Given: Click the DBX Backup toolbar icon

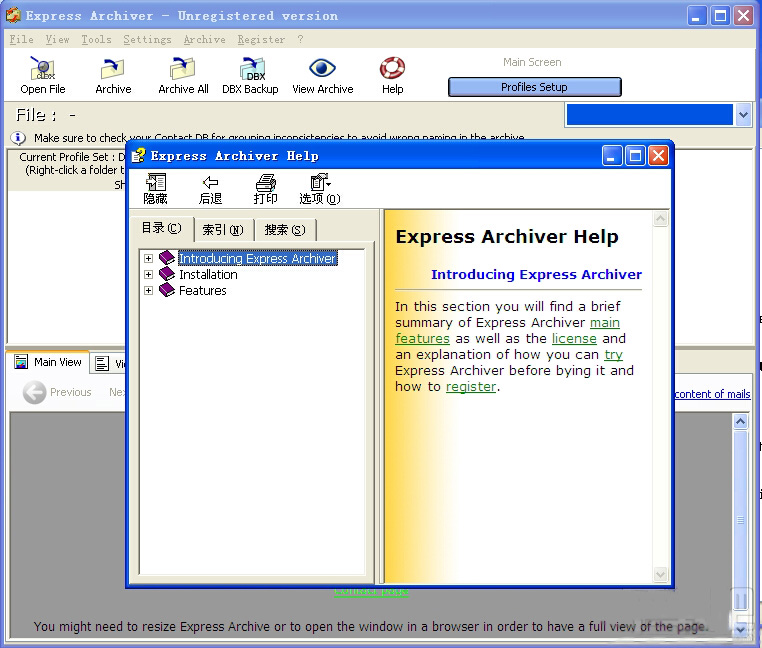Looking at the screenshot, I should click(252, 69).
